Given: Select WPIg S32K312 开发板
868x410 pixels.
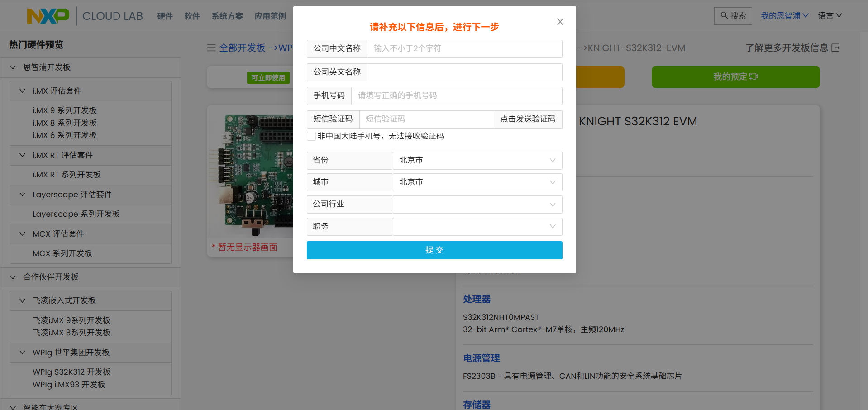Looking at the screenshot, I should click(x=72, y=372).
